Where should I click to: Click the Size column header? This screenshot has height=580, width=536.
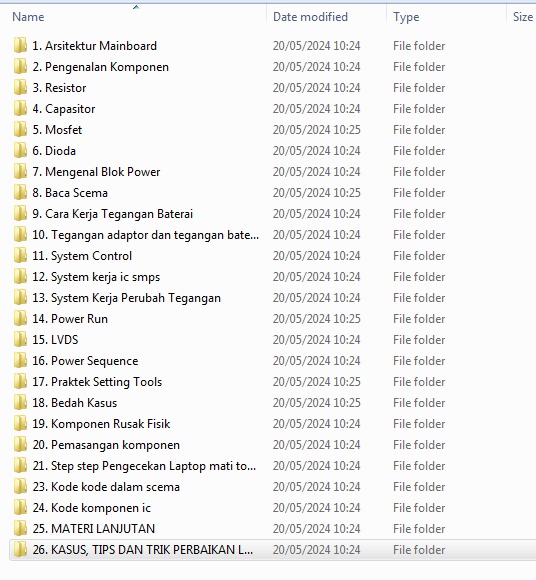522,17
